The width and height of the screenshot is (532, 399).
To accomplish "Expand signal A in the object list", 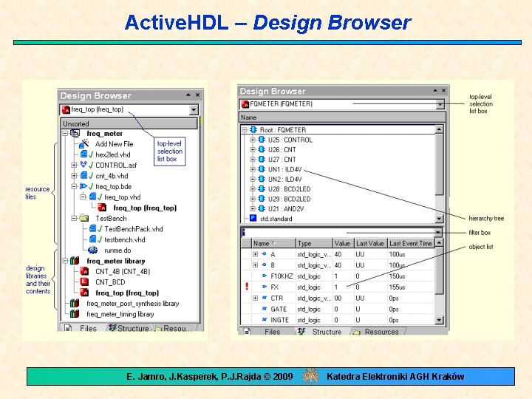I will coord(255,253).
